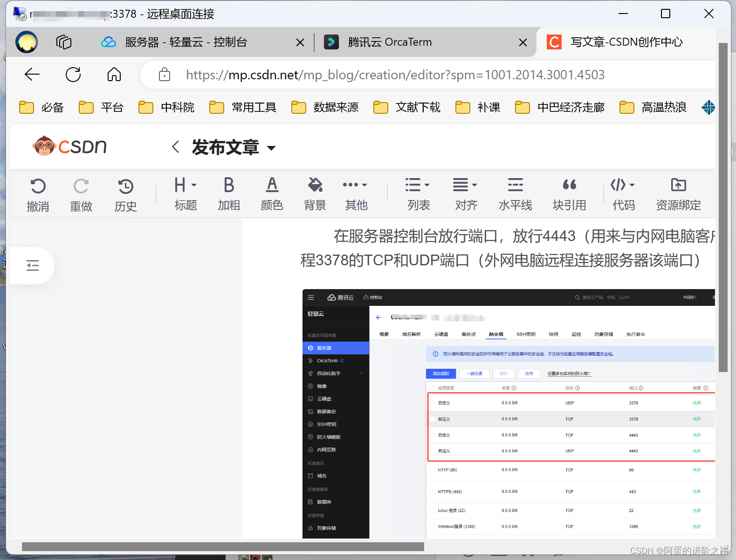
Task: Open 常用工具 bookmark folder
Action: pos(243,107)
